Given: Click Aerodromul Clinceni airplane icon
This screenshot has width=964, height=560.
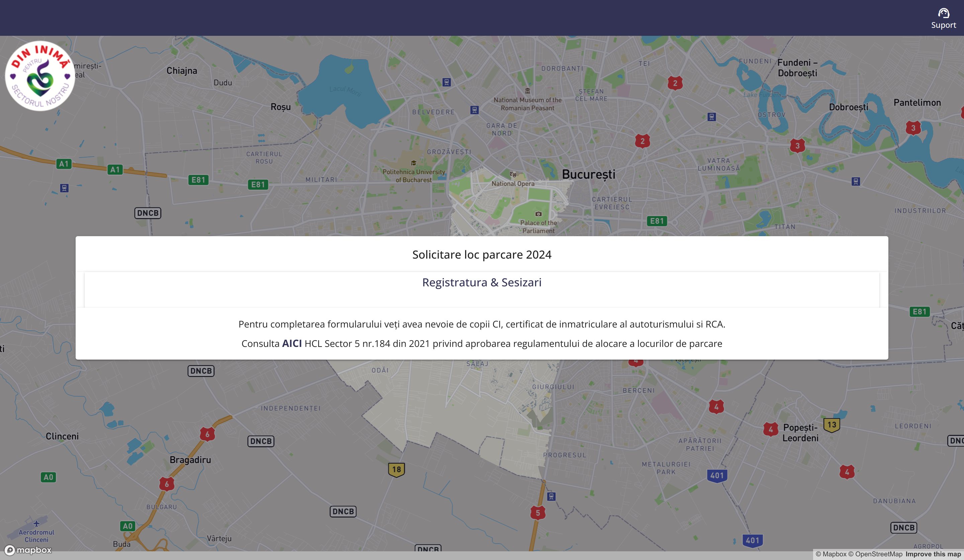Looking at the screenshot, I should [36, 523].
